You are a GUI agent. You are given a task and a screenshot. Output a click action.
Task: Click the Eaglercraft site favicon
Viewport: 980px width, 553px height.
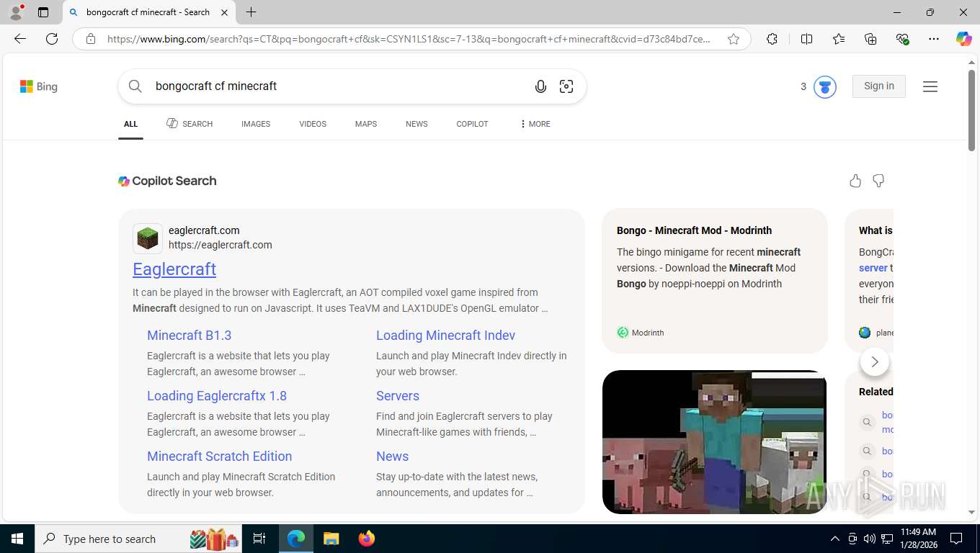tap(148, 238)
